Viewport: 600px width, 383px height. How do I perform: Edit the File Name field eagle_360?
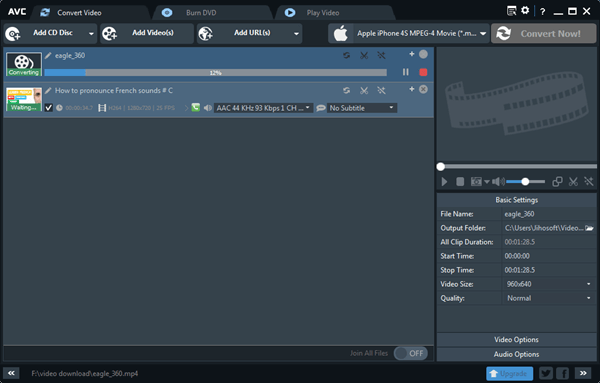click(x=549, y=214)
